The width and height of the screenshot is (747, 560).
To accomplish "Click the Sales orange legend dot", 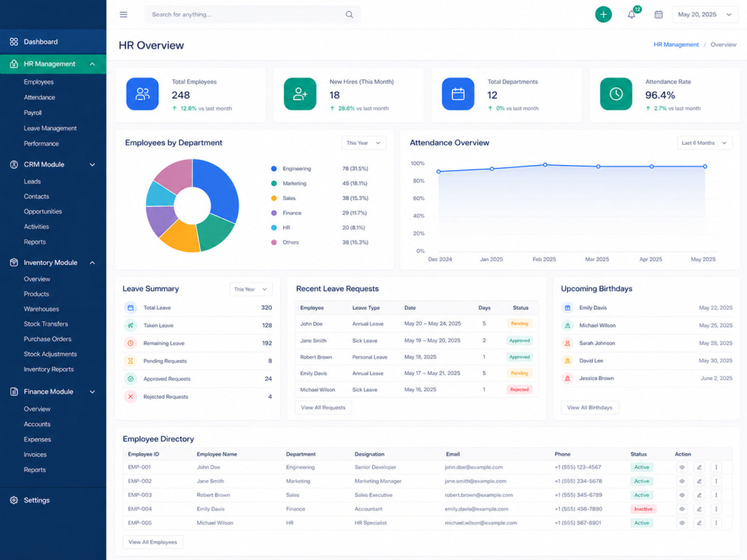I will [x=274, y=198].
